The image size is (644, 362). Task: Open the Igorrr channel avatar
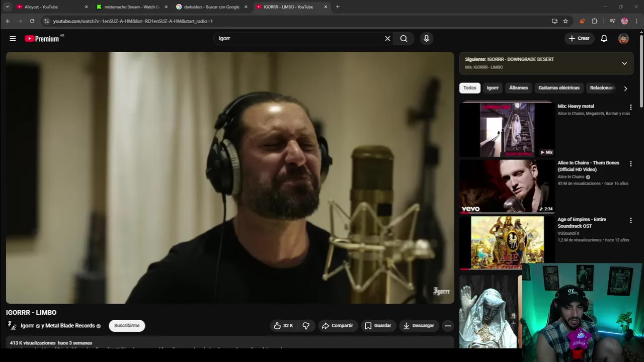[12, 326]
